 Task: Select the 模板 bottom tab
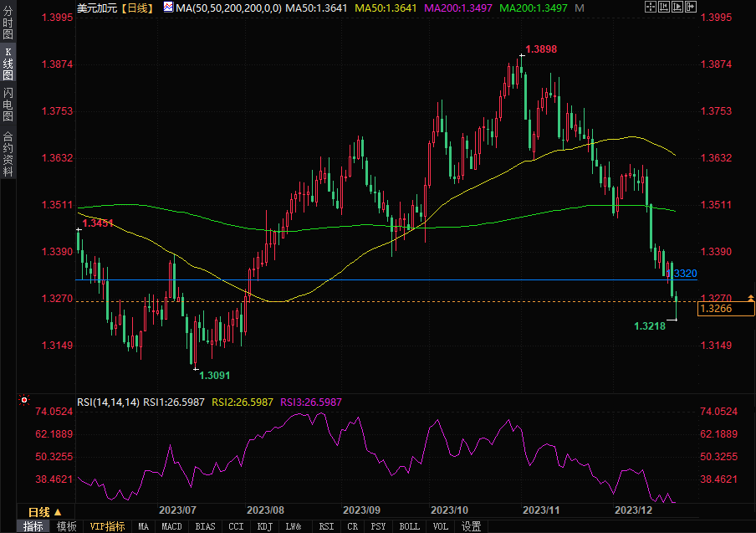(x=66, y=526)
